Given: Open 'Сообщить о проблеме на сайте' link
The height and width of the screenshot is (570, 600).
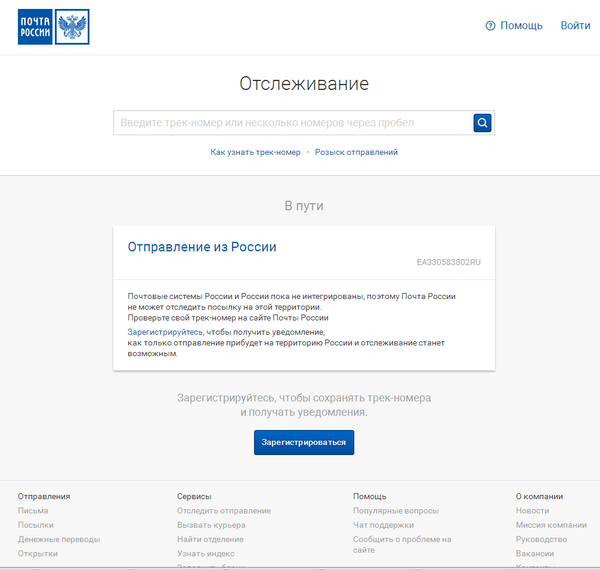Looking at the screenshot, I should (402, 545).
